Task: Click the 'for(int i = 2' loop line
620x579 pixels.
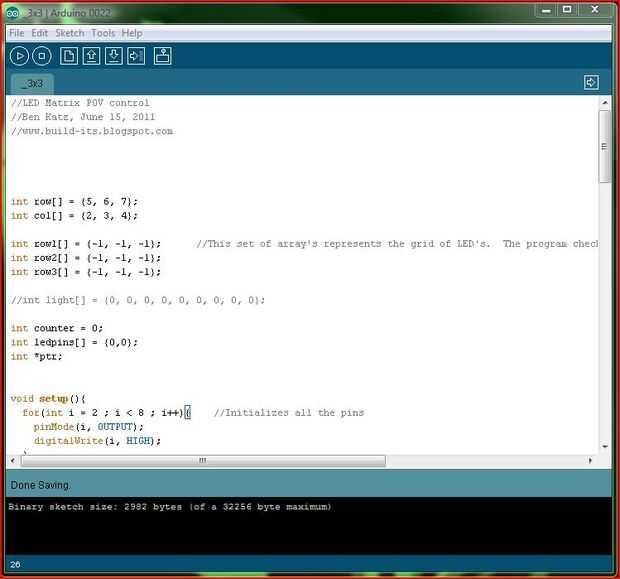Action: (x=107, y=413)
